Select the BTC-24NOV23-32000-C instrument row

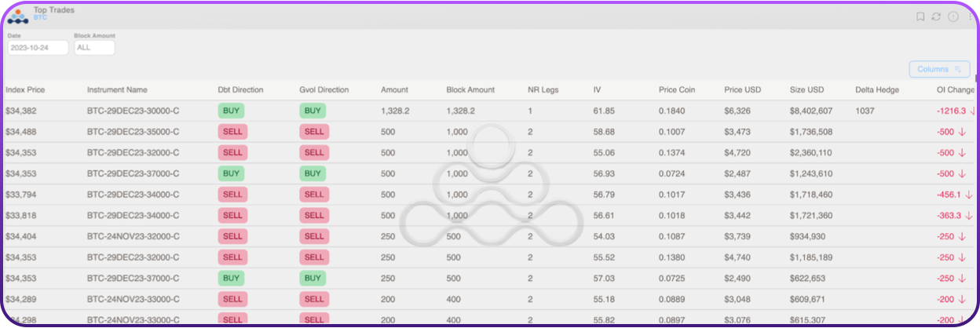pyautogui.click(x=133, y=236)
